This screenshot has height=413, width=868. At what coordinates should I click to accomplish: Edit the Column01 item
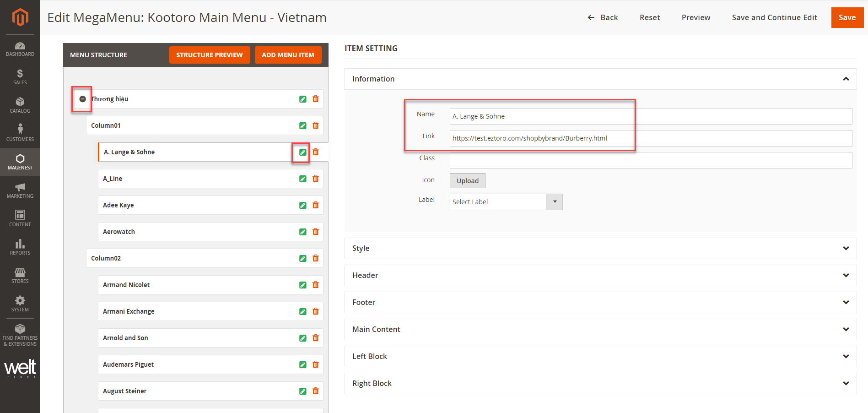click(303, 125)
